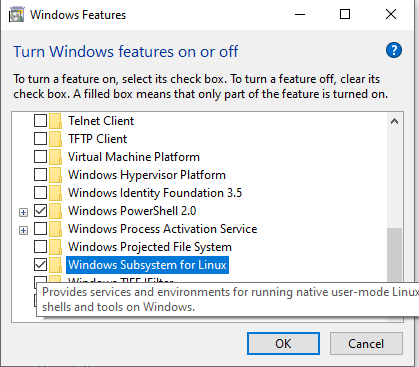Select the Telnet Client folder icon
The width and height of the screenshot is (419, 367).
point(55,121)
